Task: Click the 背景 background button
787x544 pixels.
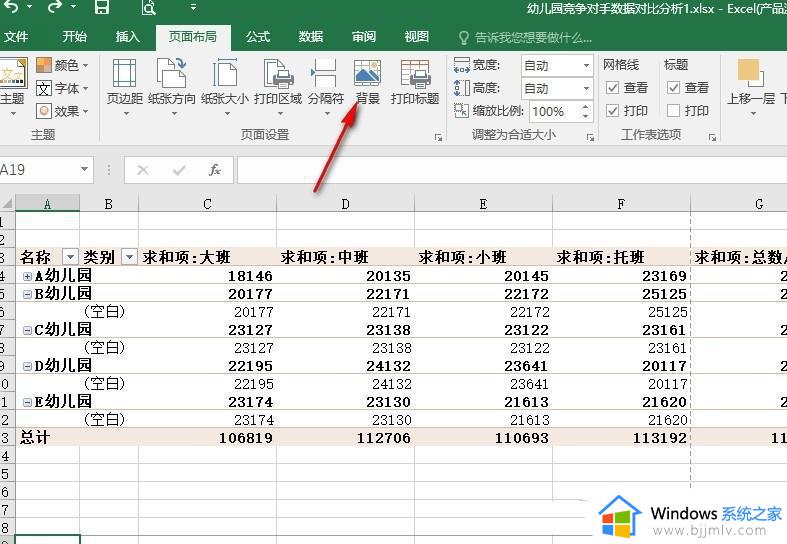Action: click(368, 83)
